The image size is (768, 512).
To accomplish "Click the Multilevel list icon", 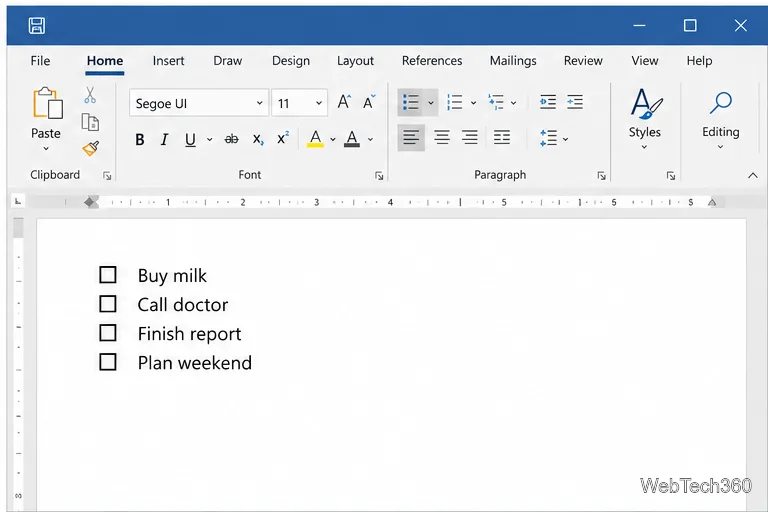I will click(x=496, y=102).
